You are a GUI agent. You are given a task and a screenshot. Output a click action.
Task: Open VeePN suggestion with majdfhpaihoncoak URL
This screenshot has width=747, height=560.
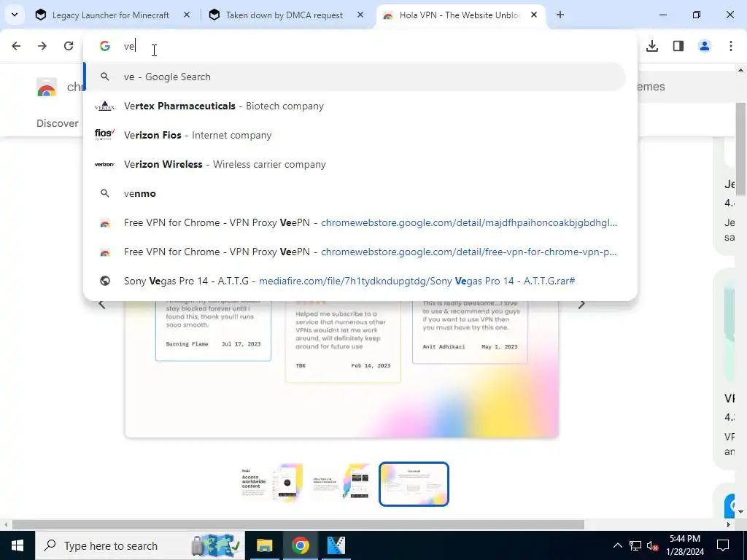[356, 223]
